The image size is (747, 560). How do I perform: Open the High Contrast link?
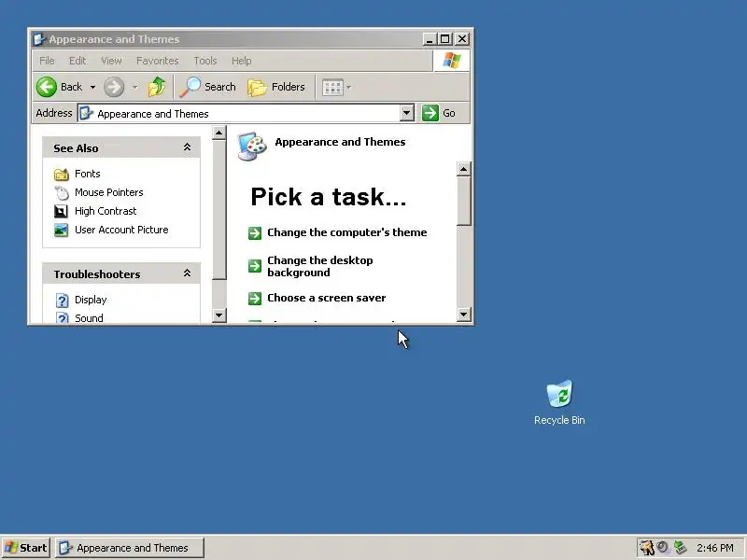pyautogui.click(x=106, y=211)
